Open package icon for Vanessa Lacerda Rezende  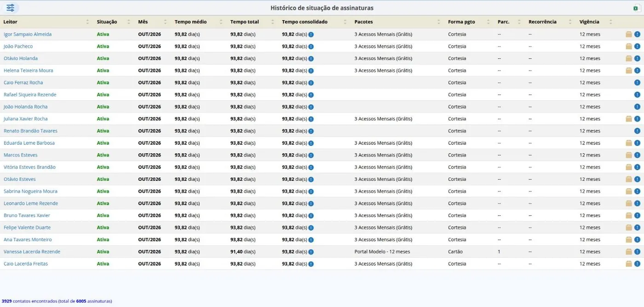[x=629, y=252]
